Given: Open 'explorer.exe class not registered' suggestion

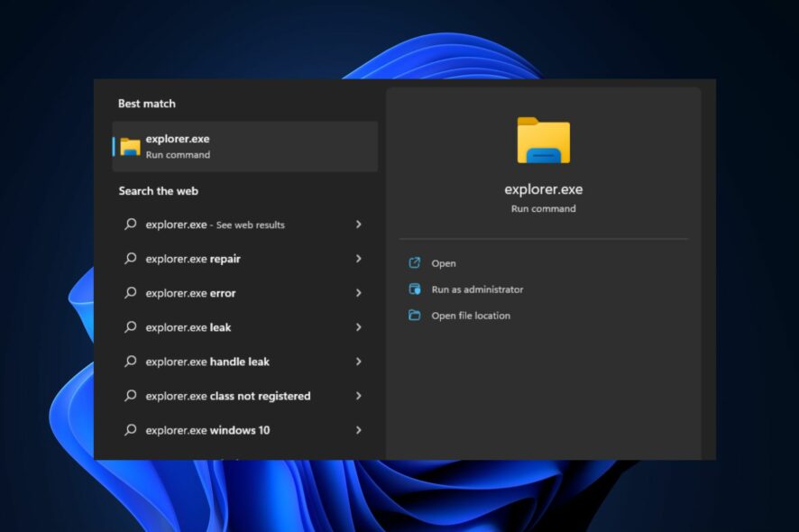Looking at the screenshot, I should pyautogui.click(x=244, y=396).
